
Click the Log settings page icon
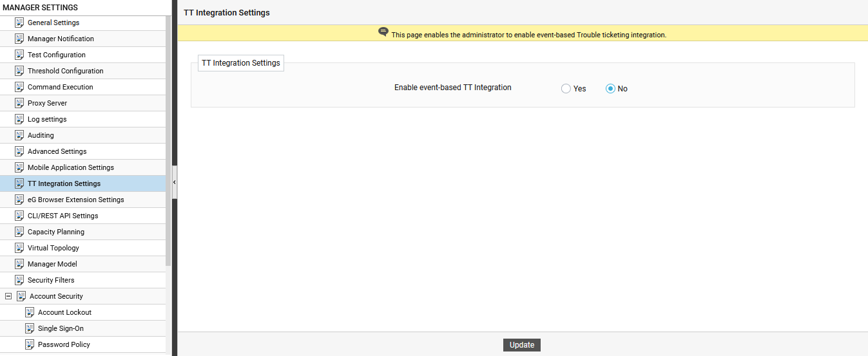(19, 119)
